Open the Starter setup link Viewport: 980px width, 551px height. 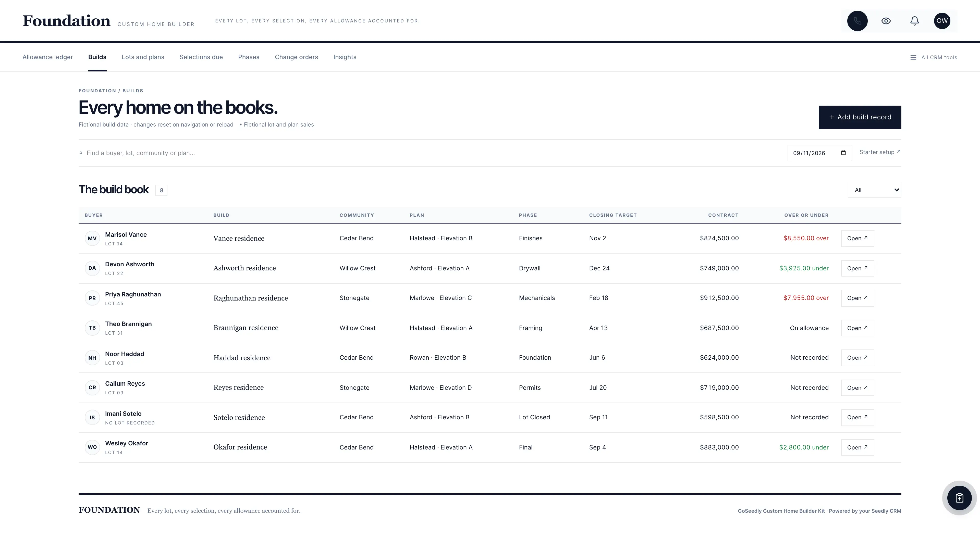coord(880,152)
